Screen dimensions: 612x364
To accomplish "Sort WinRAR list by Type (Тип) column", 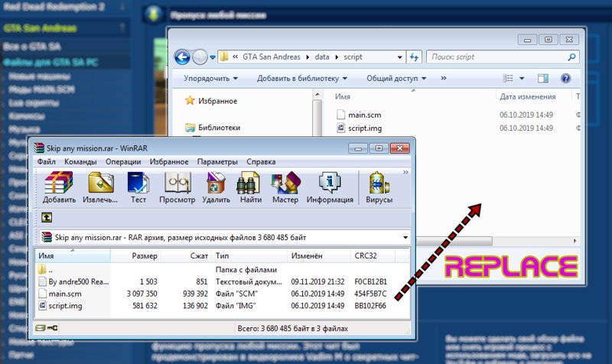I will pos(249,255).
